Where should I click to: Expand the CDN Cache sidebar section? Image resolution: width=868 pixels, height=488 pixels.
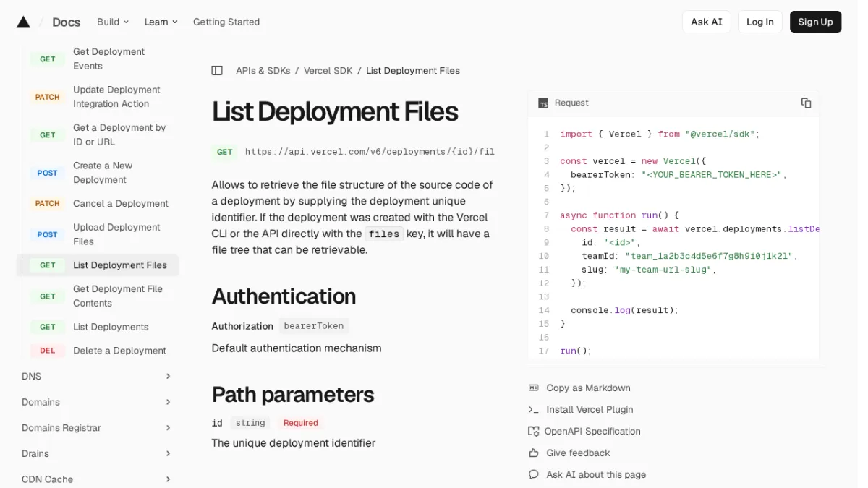click(97, 479)
